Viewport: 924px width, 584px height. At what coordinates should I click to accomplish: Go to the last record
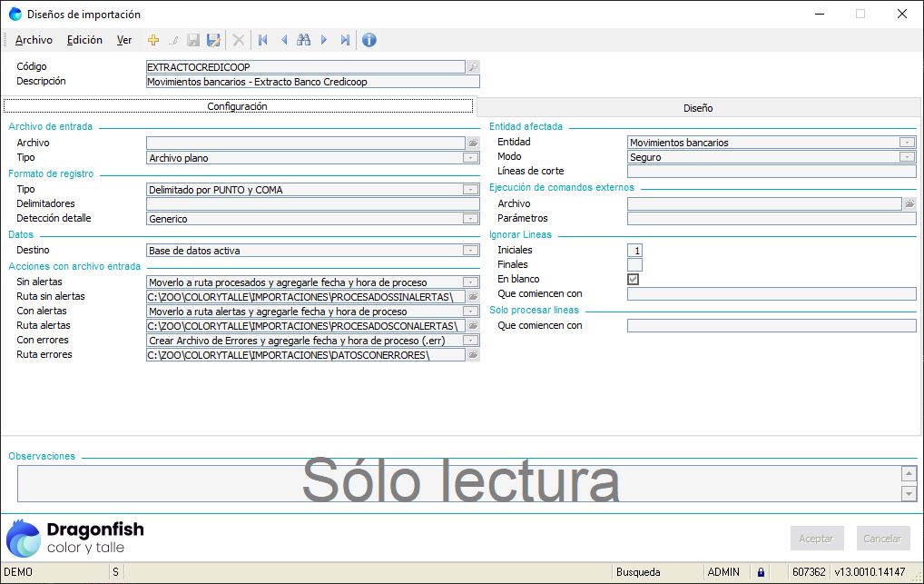coord(345,40)
